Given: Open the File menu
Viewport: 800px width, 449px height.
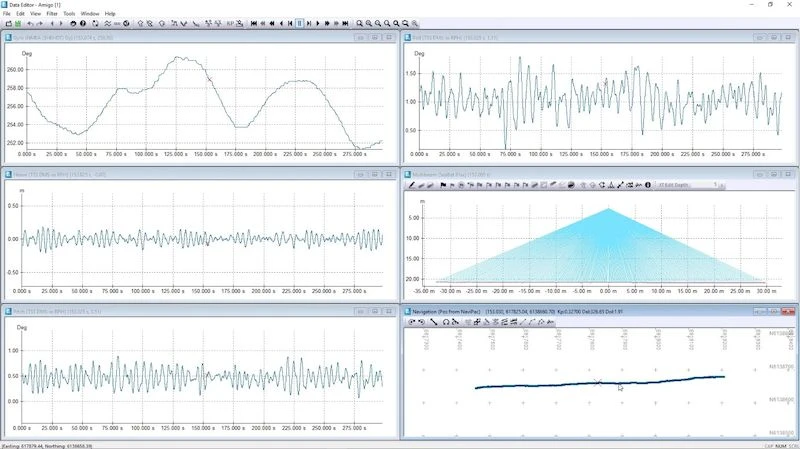Looking at the screenshot, I should click(7, 13).
